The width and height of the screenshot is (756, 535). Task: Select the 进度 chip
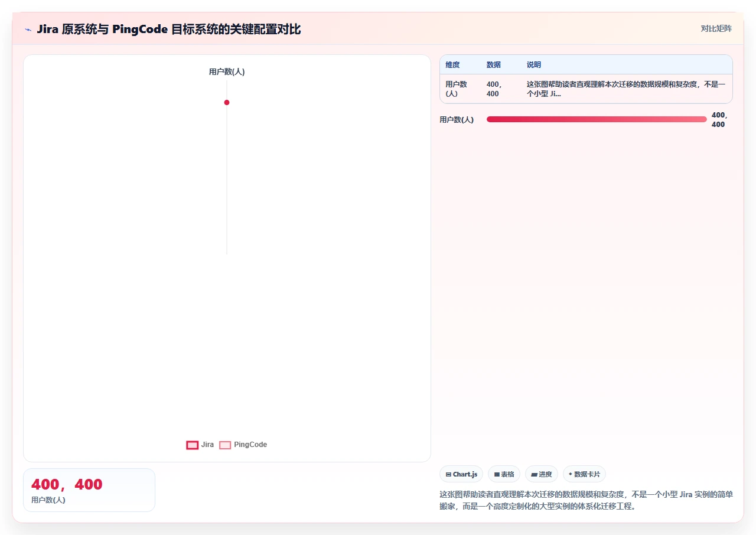coord(542,474)
